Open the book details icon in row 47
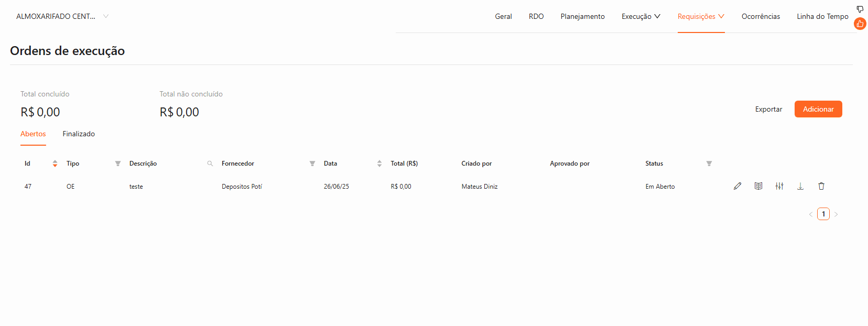 [758, 186]
